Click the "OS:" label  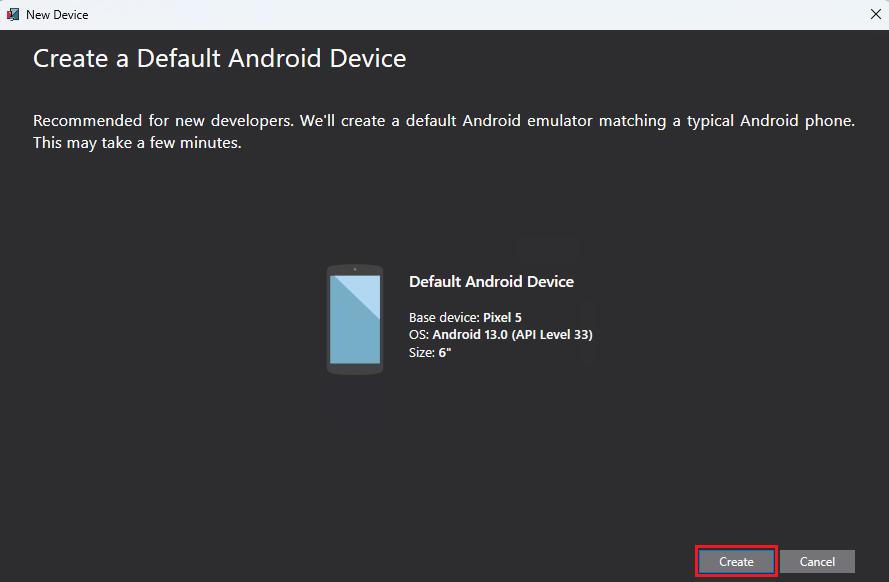(419, 335)
